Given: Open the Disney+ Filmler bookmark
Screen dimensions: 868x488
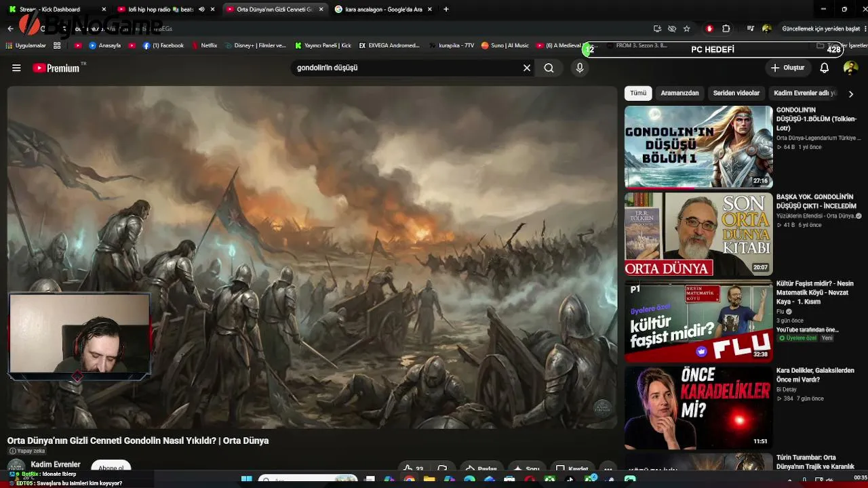Looking at the screenshot, I should (x=255, y=45).
